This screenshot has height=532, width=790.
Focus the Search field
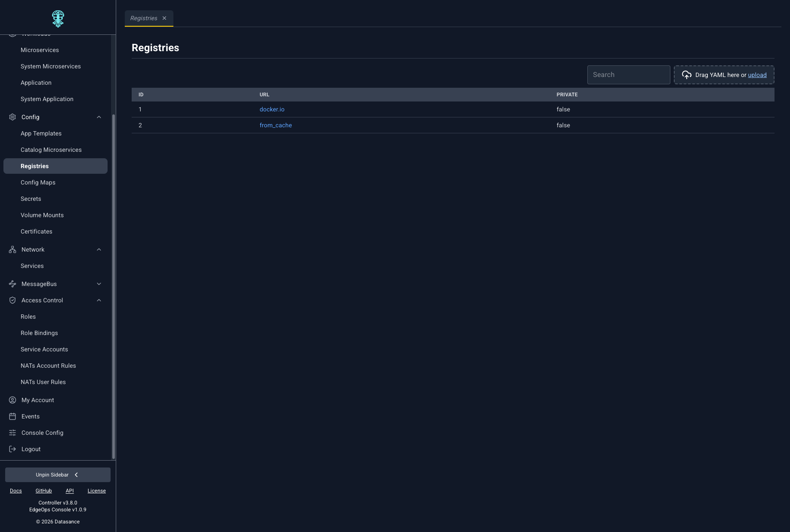pyautogui.click(x=629, y=75)
